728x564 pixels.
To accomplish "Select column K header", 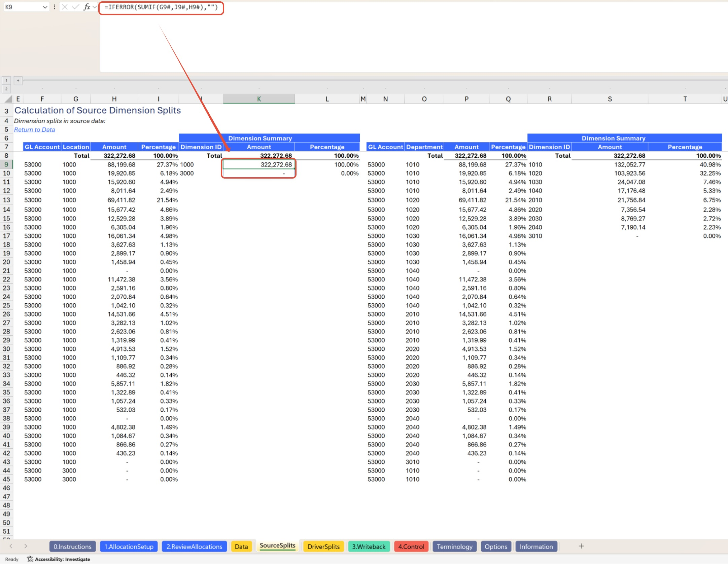I will (258, 99).
